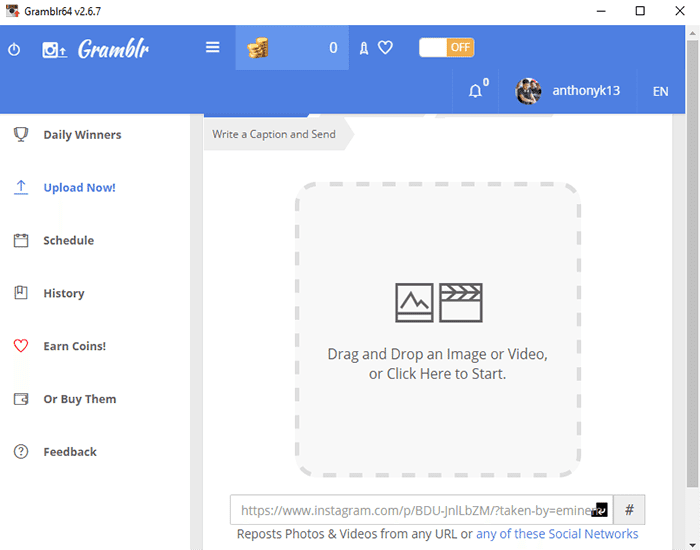Open Daily Winners in the sidebar
Screen dimensions: 700x550
pyautogui.click(x=82, y=135)
